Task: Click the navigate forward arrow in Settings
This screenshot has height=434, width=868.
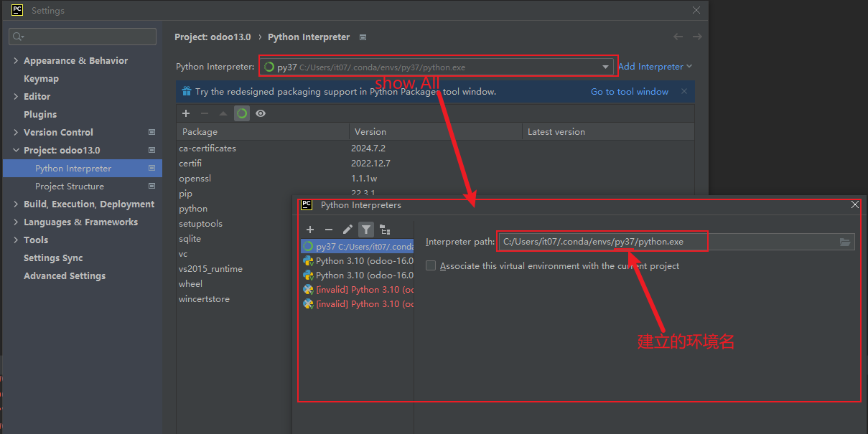Action: pyautogui.click(x=697, y=37)
